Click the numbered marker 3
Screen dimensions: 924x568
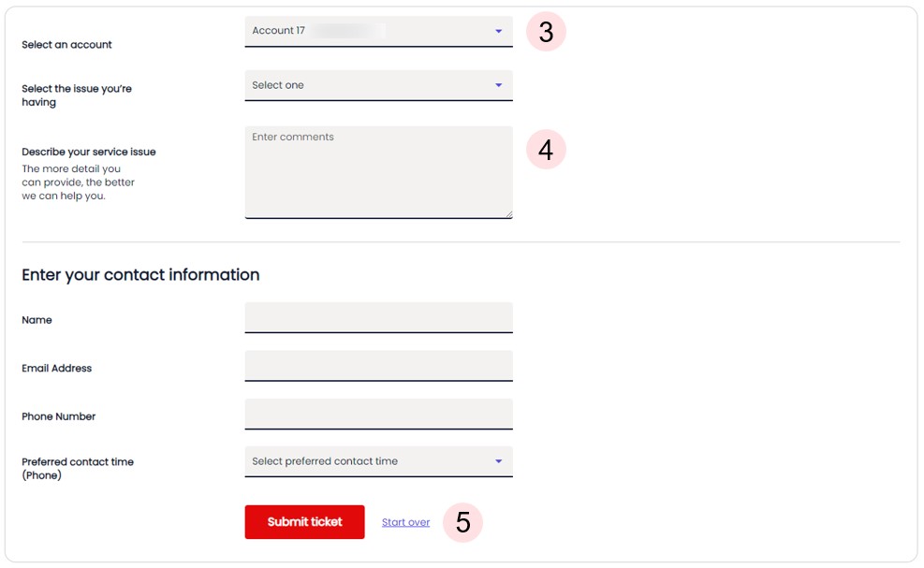(x=545, y=31)
